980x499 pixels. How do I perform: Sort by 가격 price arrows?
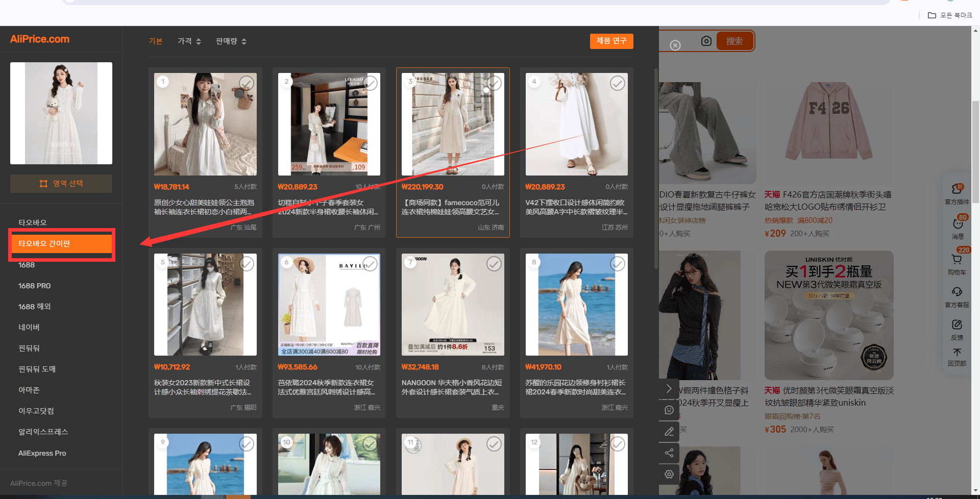(x=189, y=41)
